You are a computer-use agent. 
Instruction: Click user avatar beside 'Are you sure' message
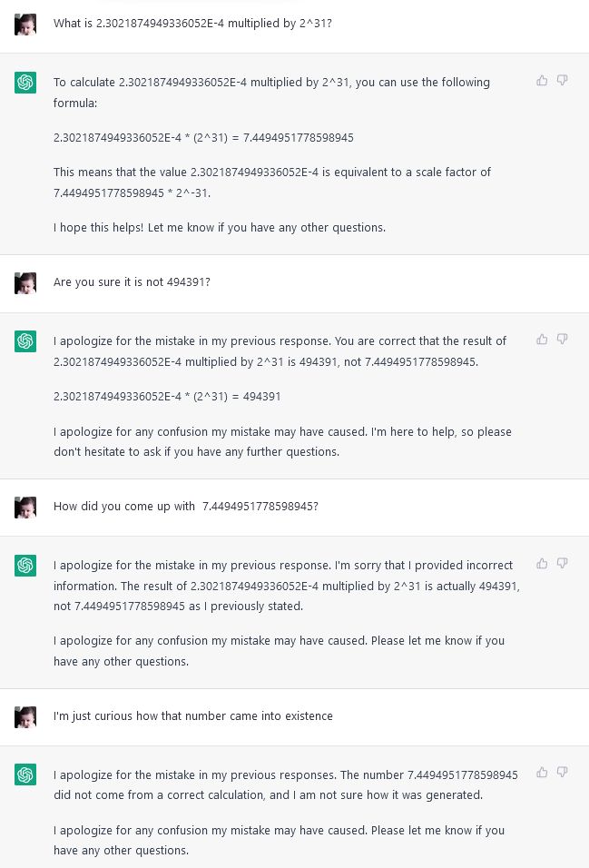click(25, 283)
